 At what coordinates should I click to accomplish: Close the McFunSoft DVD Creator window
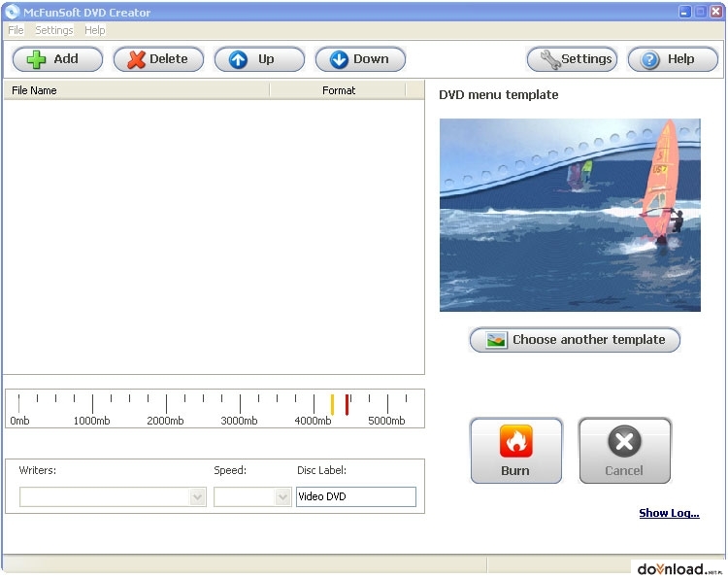tap(716, 12)
